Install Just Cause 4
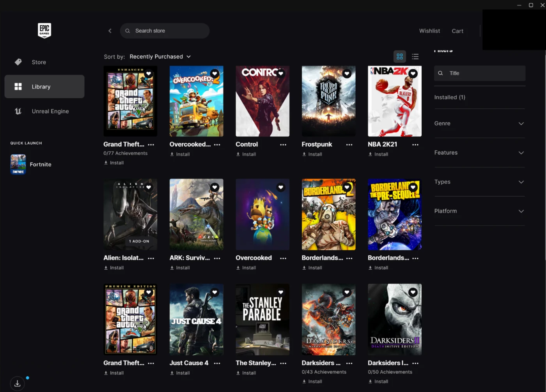 click(x=180, y=373)
